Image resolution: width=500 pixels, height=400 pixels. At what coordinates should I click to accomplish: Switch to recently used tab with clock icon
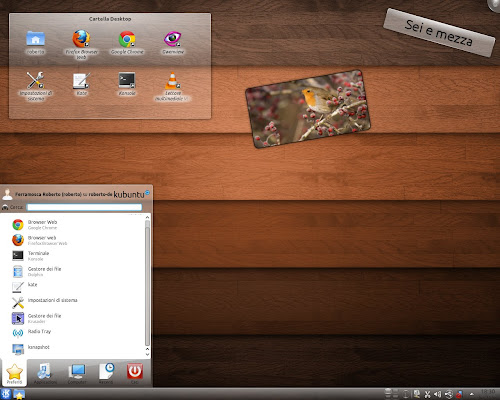click(106, 373)
